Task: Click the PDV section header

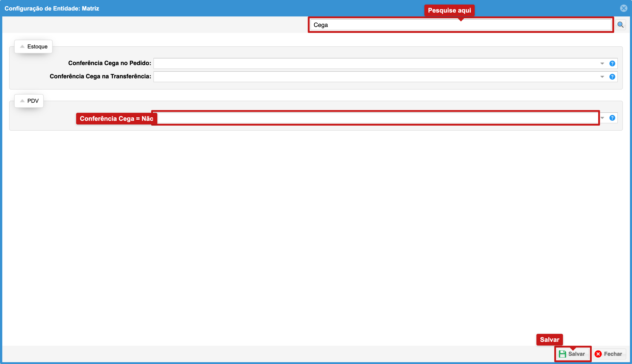Action: (29, 101)
